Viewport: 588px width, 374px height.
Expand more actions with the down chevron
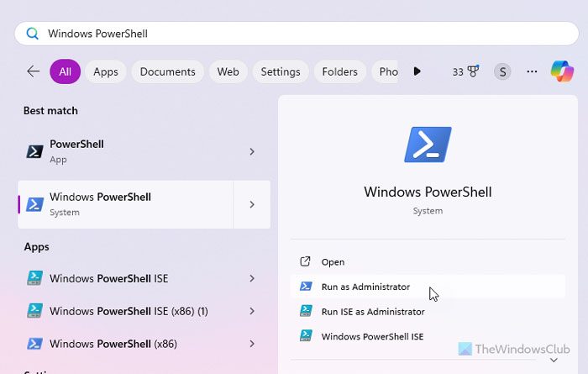click(554, 360)
